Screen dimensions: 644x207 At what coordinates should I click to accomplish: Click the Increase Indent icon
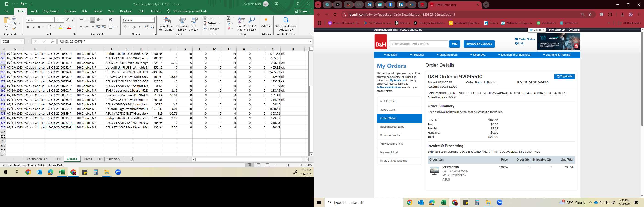click(104, 27)
